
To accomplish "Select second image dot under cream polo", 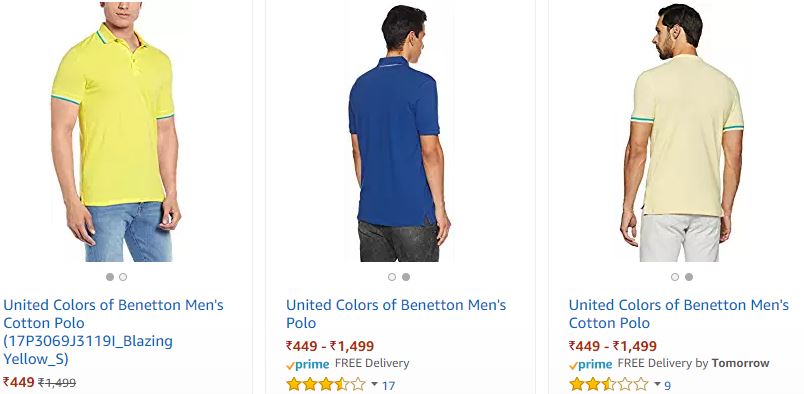I will point(689,277).
